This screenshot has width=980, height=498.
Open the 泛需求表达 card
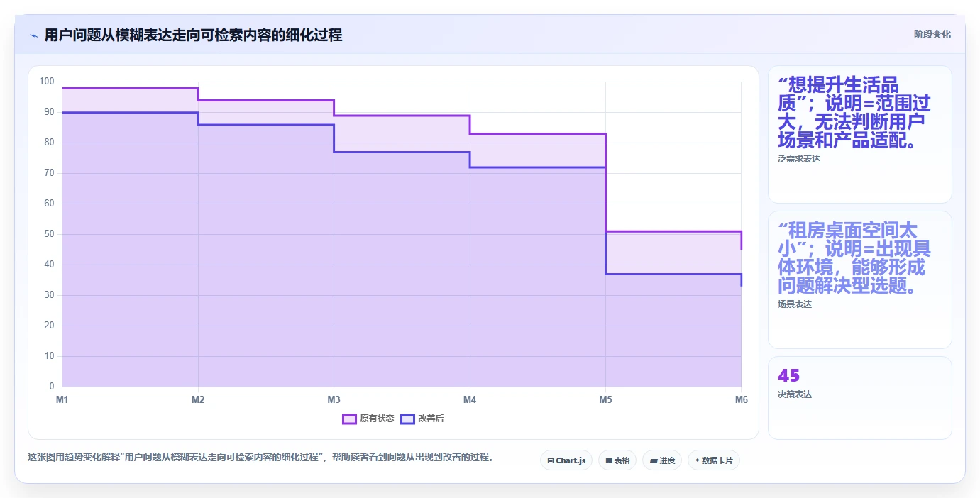(859, 135)
